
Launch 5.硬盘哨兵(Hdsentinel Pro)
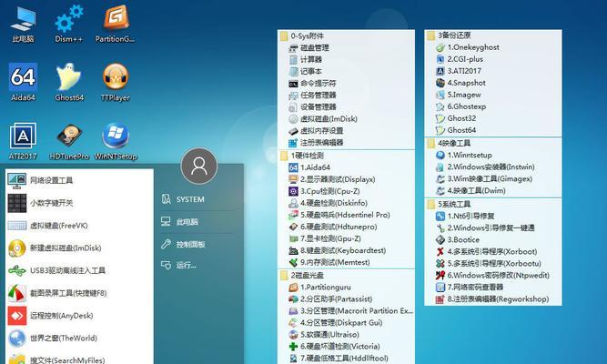(x=346, y=215)
